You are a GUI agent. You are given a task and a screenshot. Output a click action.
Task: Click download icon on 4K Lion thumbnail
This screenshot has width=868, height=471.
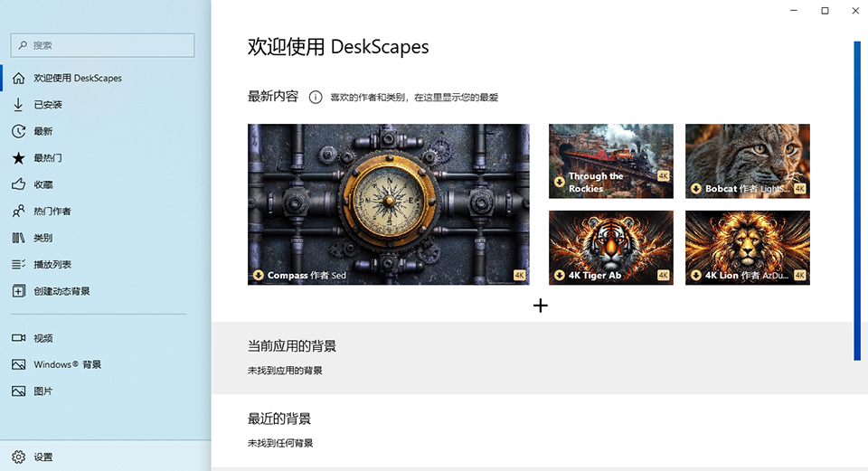pos(696,275)
